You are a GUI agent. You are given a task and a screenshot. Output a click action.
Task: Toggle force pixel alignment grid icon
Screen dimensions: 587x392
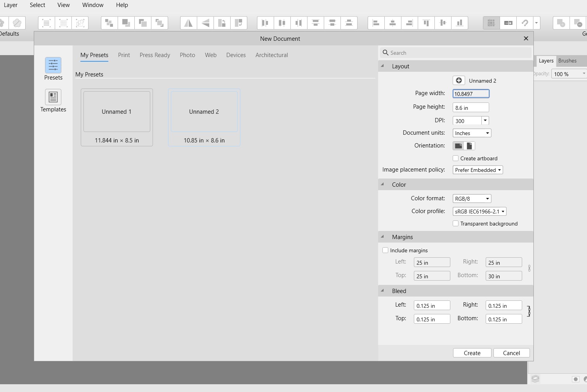(491, 23)
